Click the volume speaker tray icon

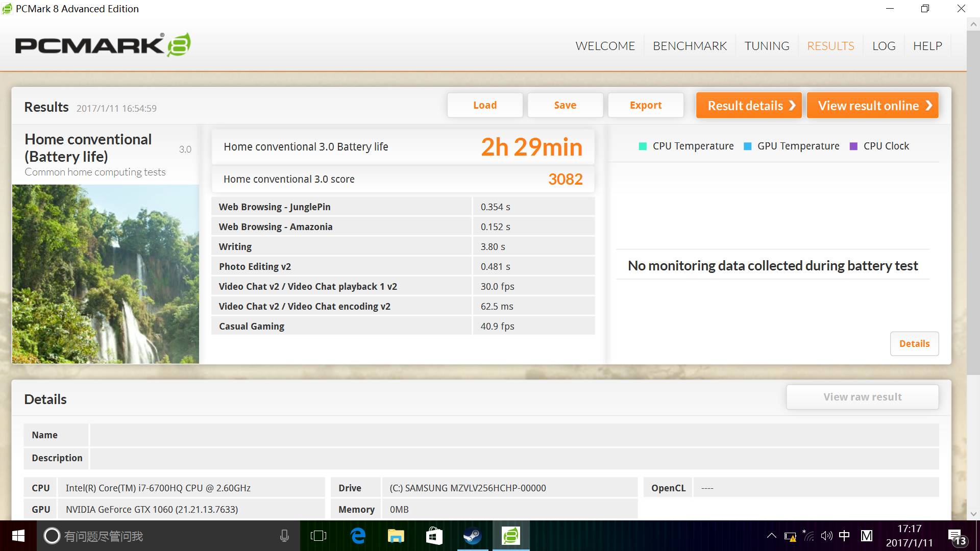[826, 536]
